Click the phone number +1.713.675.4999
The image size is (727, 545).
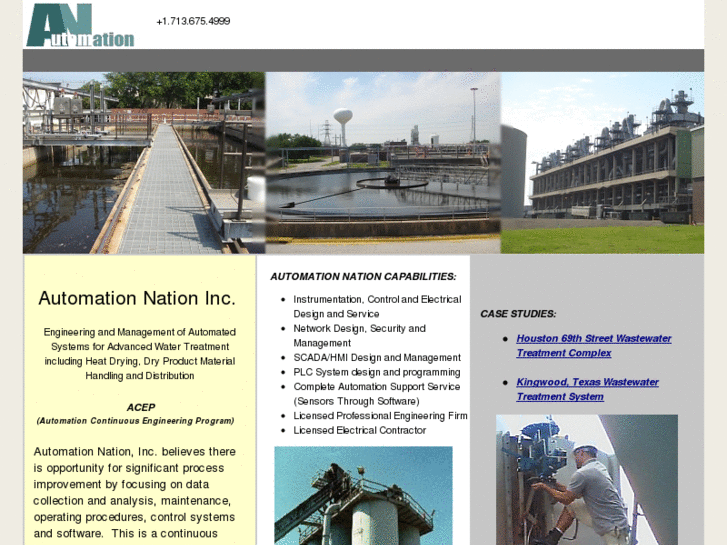pyautogui.click(x=193, y=21)
